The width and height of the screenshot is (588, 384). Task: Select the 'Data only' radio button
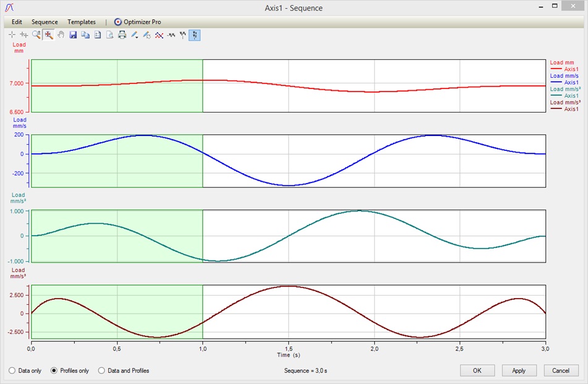12,371
